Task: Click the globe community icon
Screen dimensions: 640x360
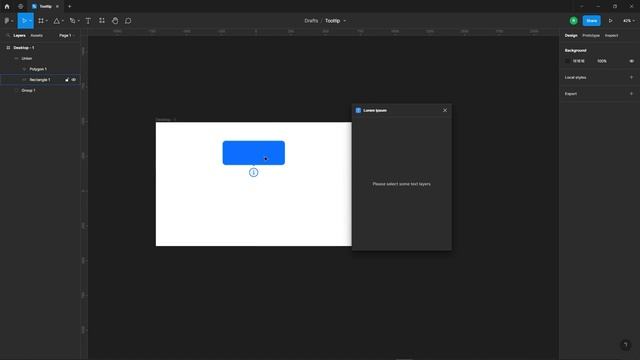Action: coord(20,7)
